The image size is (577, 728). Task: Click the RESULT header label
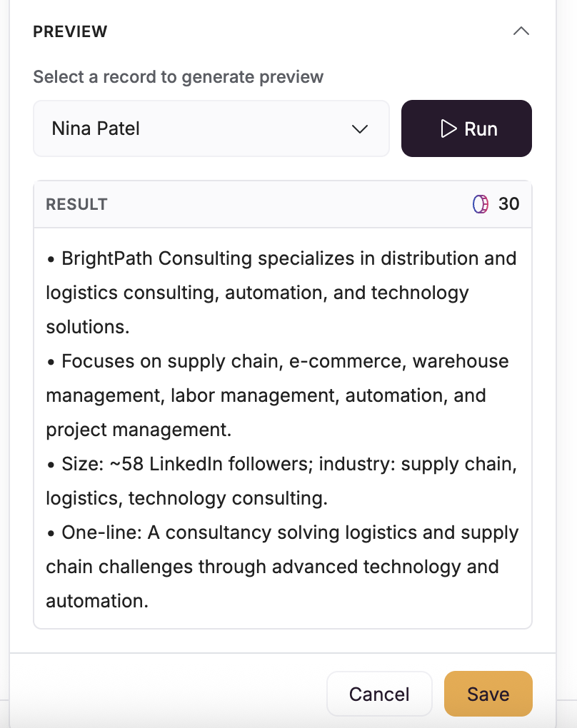click(76, 204)
